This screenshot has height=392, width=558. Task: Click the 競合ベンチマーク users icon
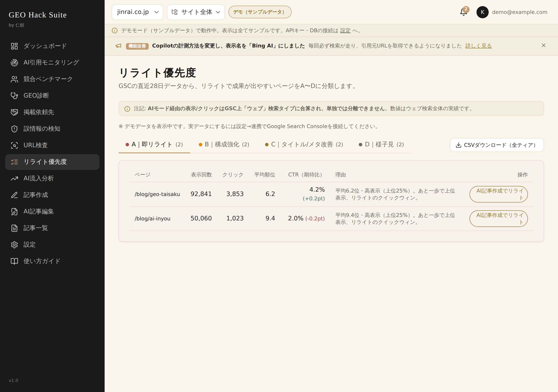[x=14, y=79]
